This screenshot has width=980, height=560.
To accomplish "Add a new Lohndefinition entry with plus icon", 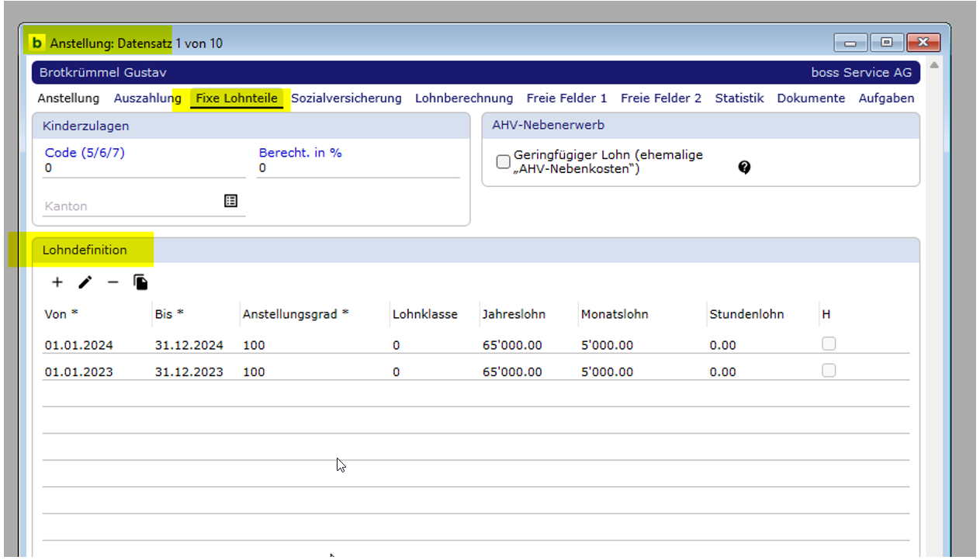I will pyautogui.click(x=57, y=282).
